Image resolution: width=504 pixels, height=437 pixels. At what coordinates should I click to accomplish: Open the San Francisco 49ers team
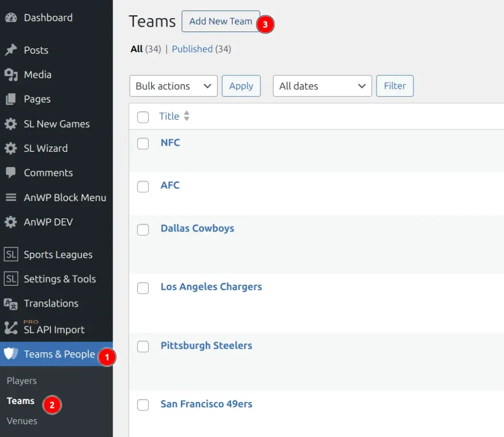pyautogui.click(x=206, y=404)
